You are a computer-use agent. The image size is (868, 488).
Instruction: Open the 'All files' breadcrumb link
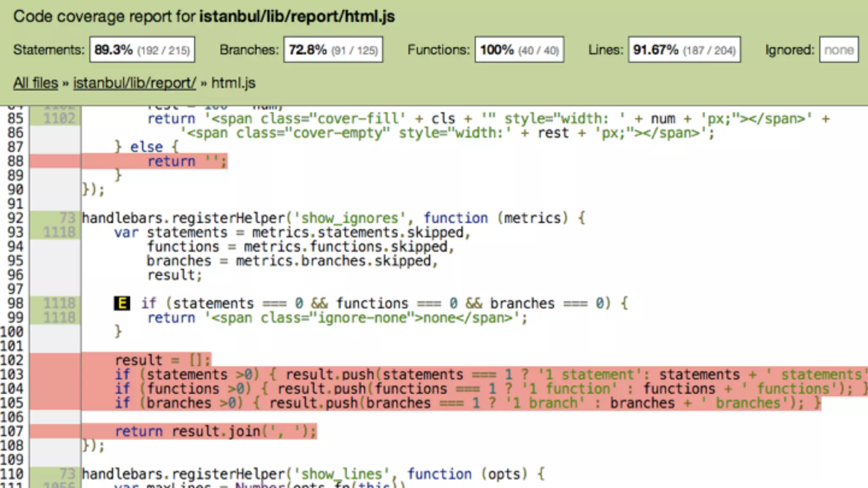tap(36, 83)
